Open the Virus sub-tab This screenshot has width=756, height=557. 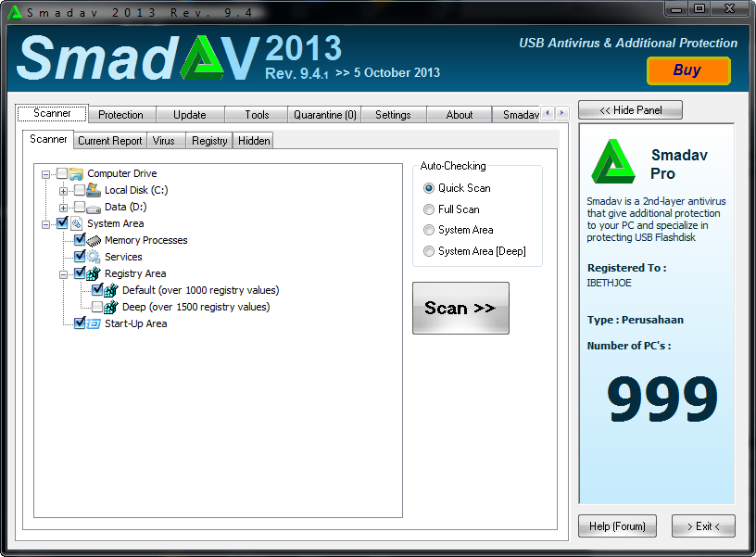[x=164, y=140]
